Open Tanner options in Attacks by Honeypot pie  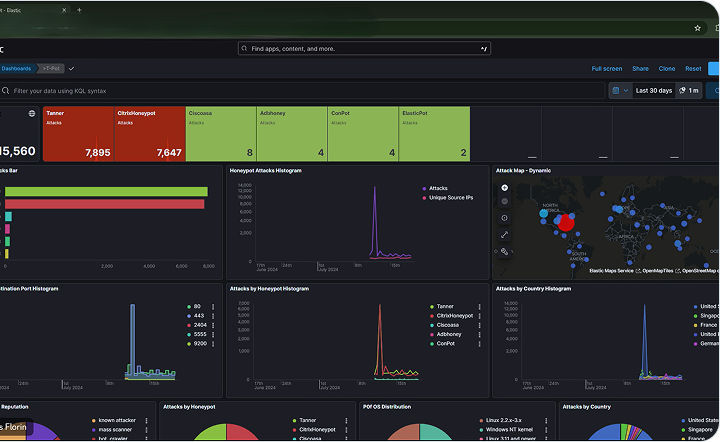coord(346,420)
